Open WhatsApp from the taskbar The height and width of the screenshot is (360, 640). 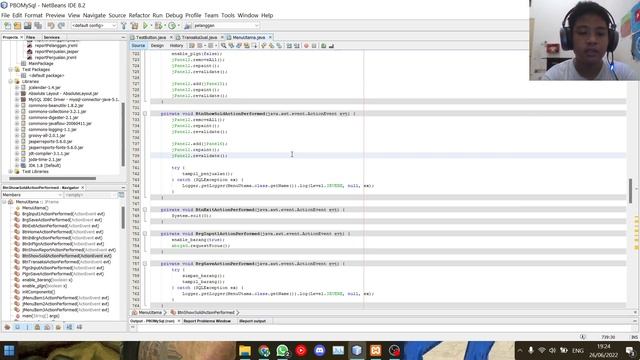(x=282, y=351)
